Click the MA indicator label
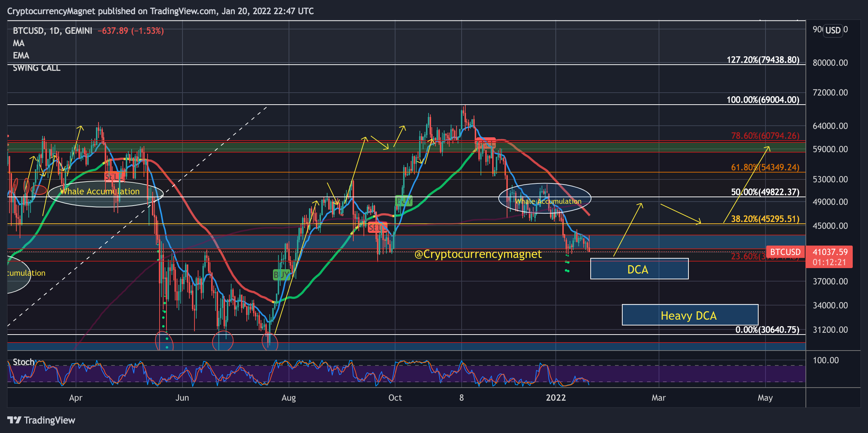This screenshot has height=433, width=868. point(19,43)
